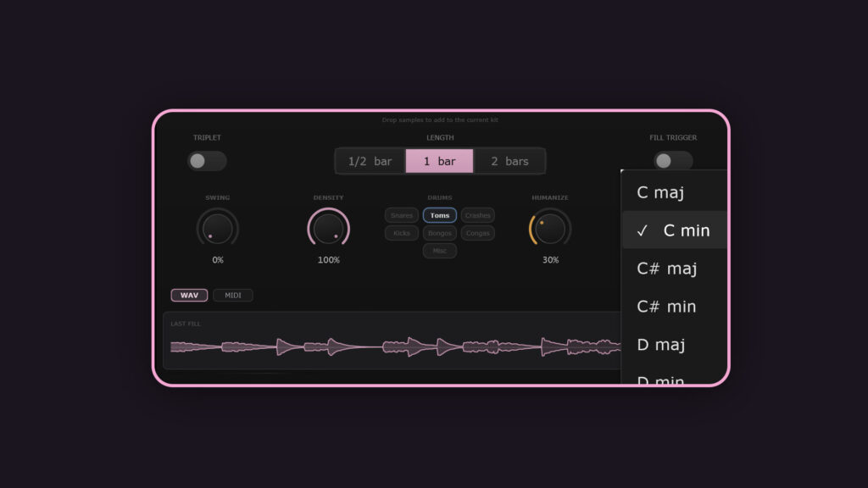
Task: Choose C maj from key dropdown
Action: pos(674,192)
